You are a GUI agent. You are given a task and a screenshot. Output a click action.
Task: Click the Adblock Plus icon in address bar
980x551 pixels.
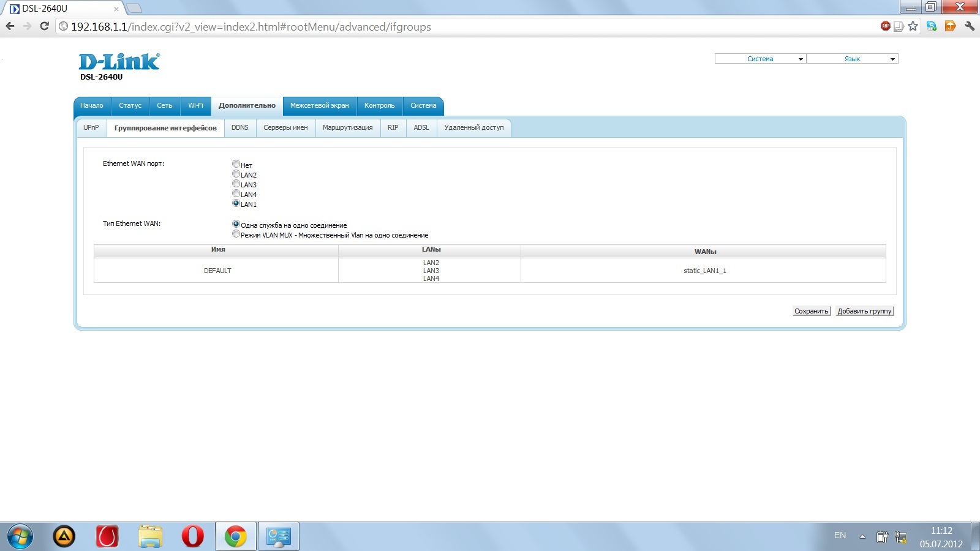885,26
